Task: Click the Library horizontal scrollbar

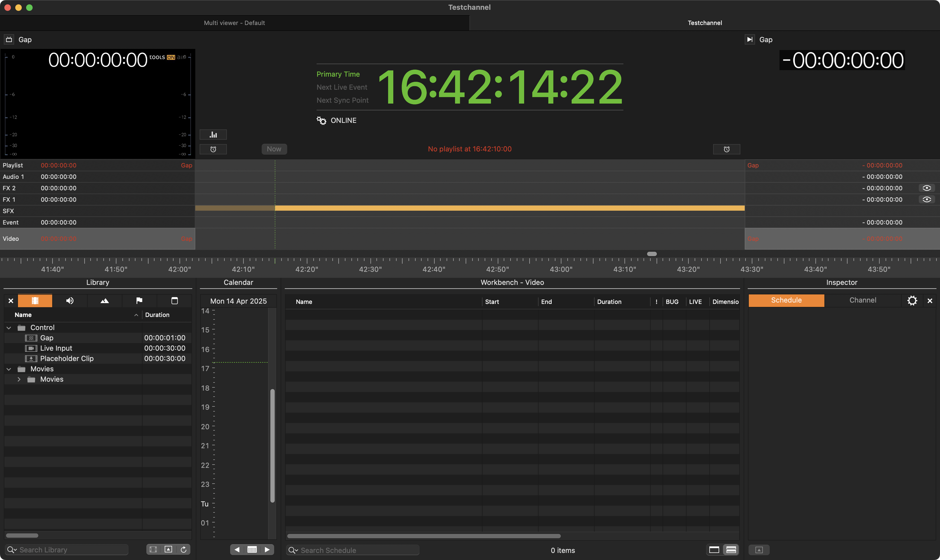Action: pos(22,536)
